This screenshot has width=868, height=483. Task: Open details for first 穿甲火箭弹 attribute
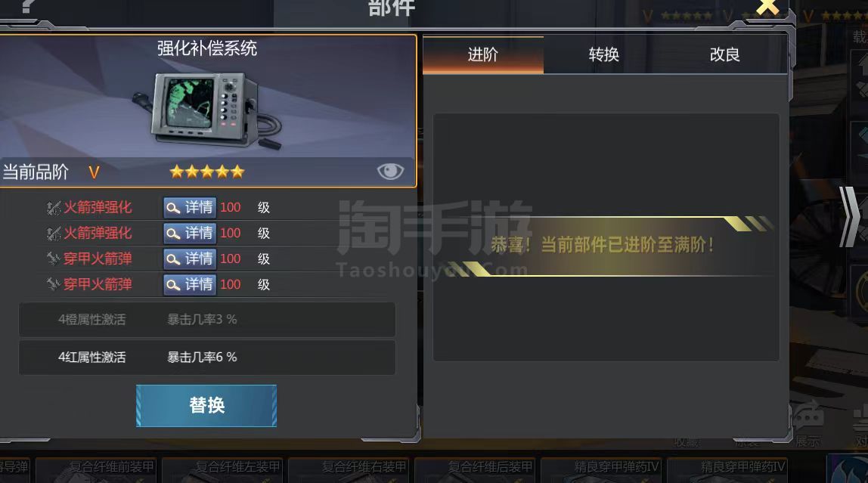pyautogui.click(x=189, y=259)
